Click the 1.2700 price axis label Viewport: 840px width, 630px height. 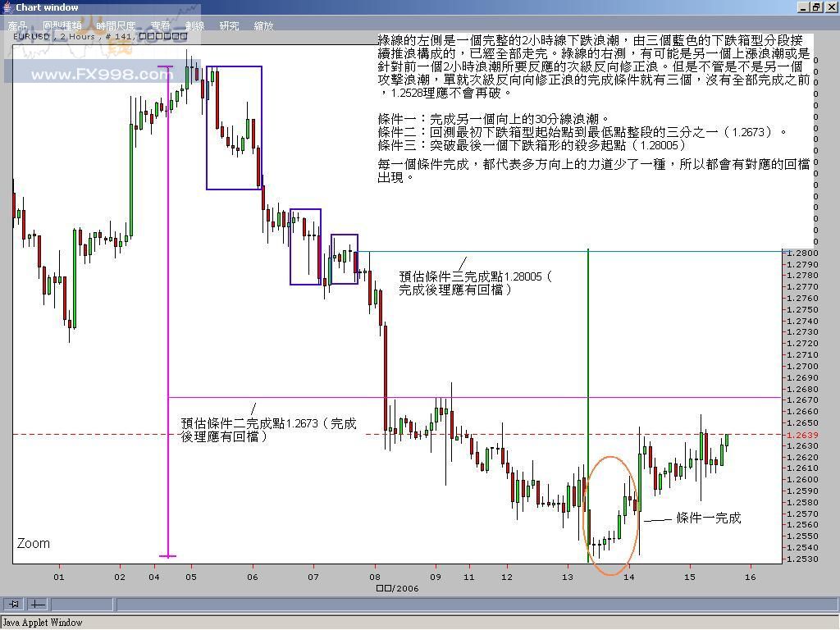tap(802, 366)
